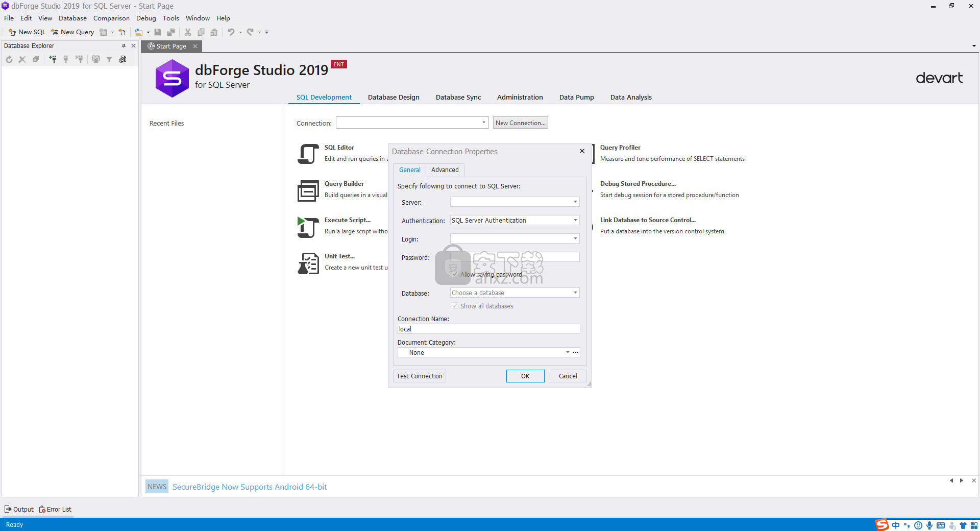
Task: Click the Debug Stored Procedure... link
Action: click(638, 184)
